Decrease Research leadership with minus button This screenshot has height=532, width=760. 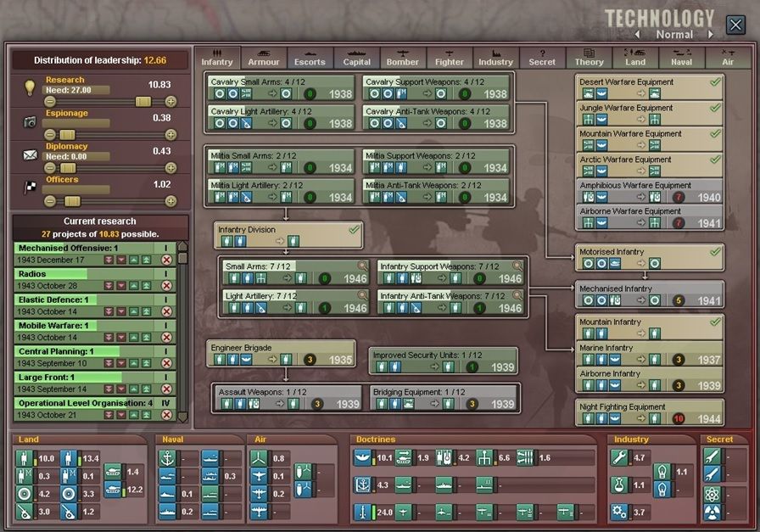tap(49, 101)
